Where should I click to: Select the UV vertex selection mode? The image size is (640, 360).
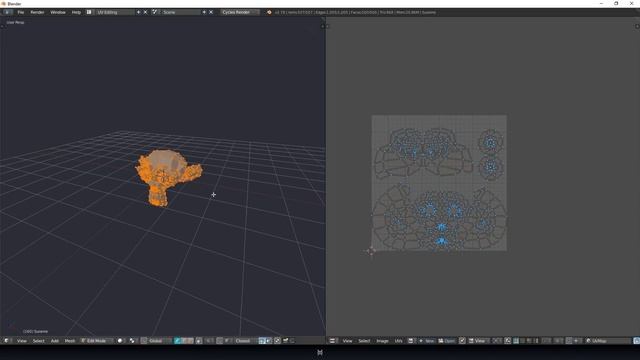tap(516, 341)
